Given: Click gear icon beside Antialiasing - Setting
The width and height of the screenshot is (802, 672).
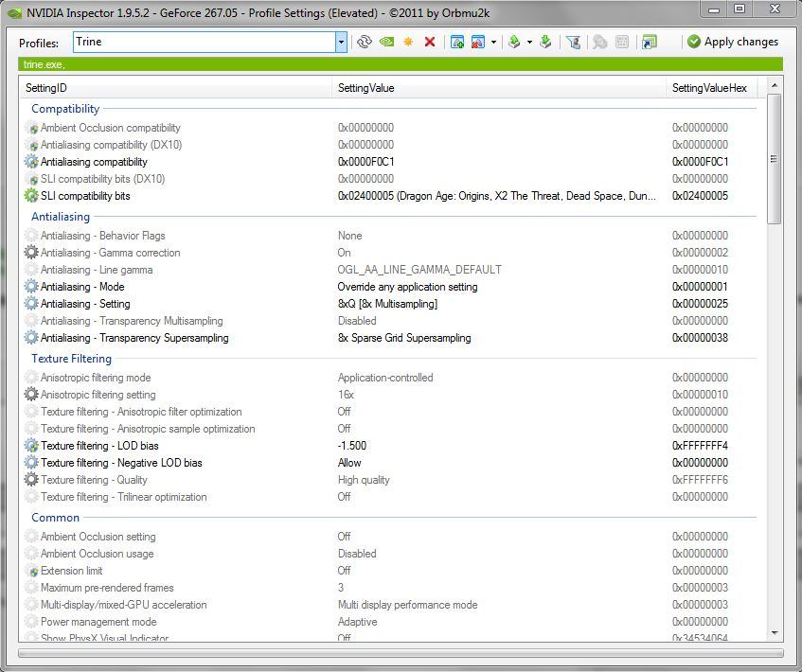Looking at the screenshot, I should click(x=31, y=303).
